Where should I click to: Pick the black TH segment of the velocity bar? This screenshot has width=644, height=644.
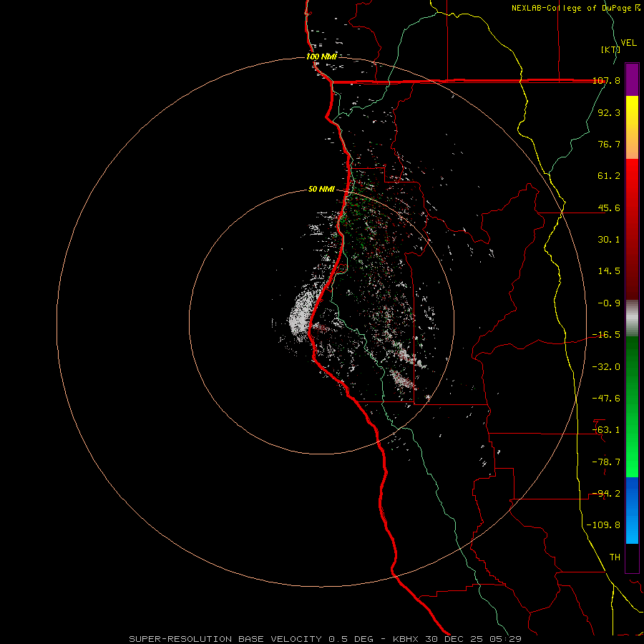(x=632, y=557)
